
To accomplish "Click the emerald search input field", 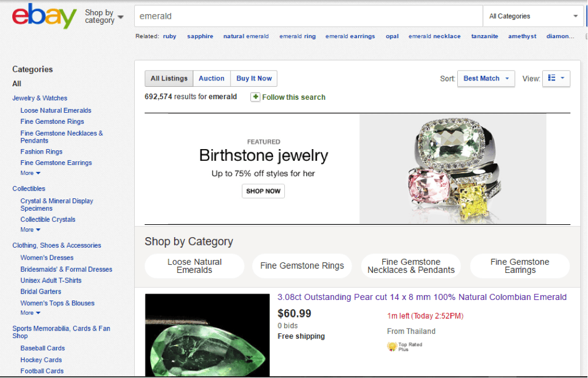I will [x=308, y=16].
